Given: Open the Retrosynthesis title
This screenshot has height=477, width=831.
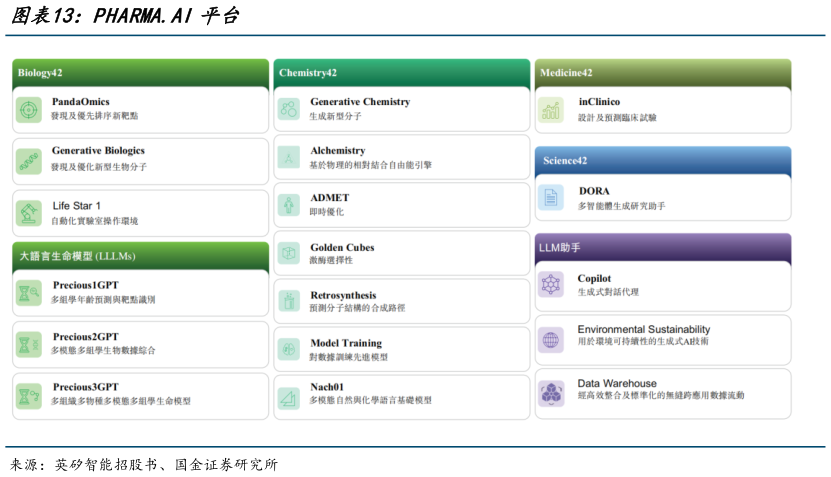Looking at the screenshot, I should [343, 295].
